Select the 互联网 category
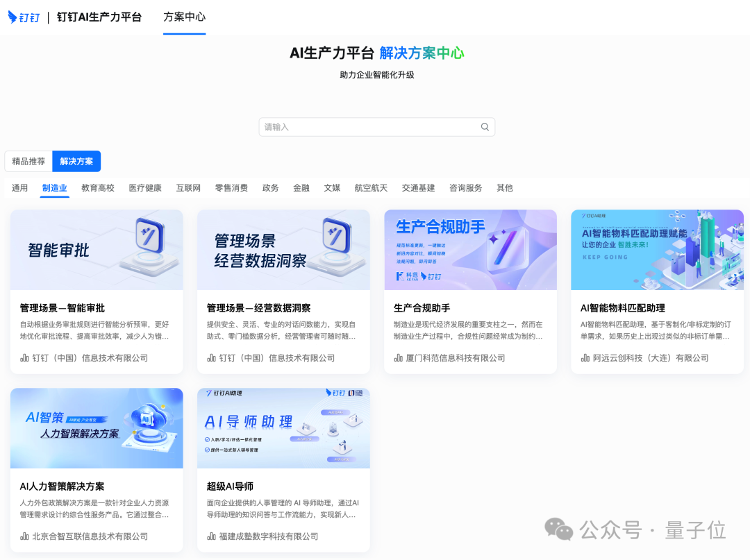The height and width of the screenshot is (560, 750). click(x=188, y=188)
